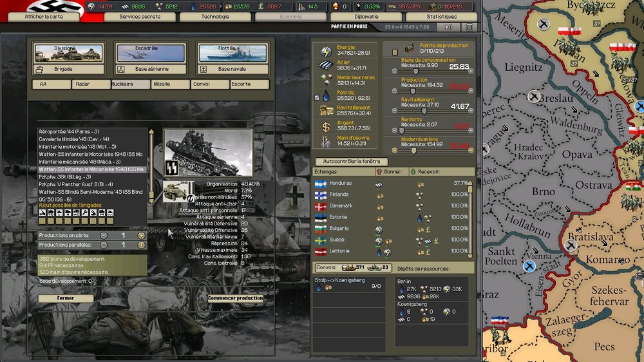Increase Productions parallèles with plus
Screen dimensions: 644x362
[x=141, y=245]
